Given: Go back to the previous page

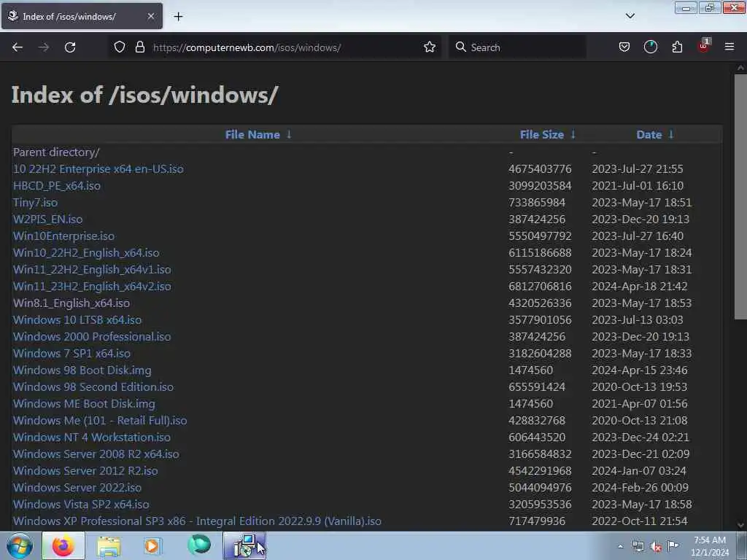Looking at the screenshot, I should [x=18, y=47].
